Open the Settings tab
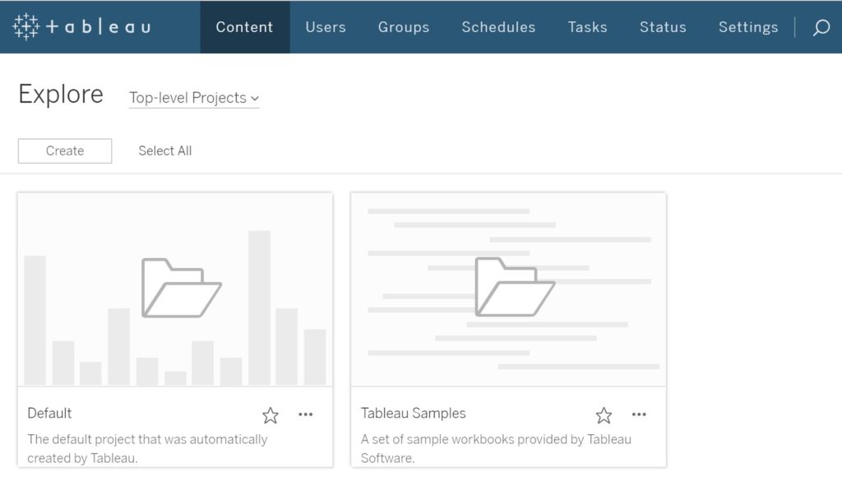This screenshot has height=504, width=842. (x=748, y=27)
